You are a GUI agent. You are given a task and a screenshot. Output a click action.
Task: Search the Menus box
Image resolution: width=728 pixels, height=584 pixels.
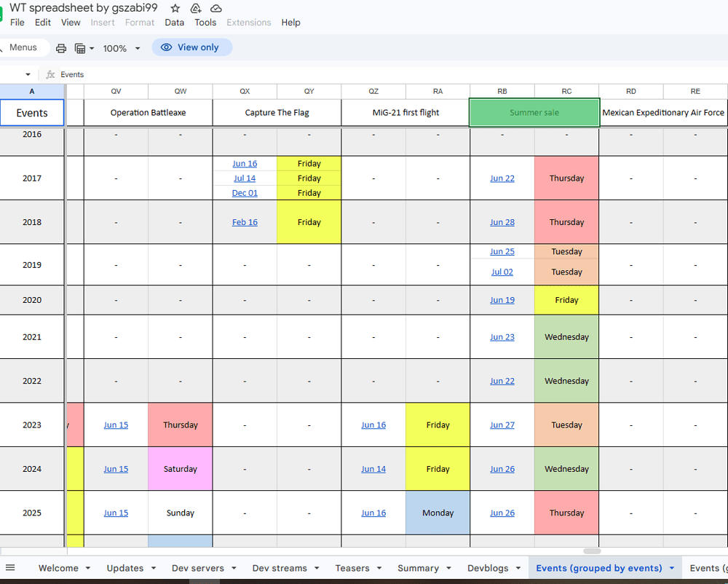pos(23,47)
